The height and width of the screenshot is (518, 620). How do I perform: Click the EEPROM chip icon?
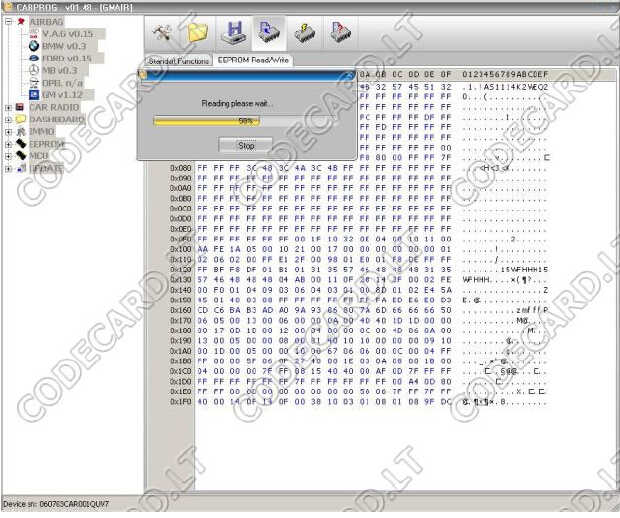tap(21, 144)
